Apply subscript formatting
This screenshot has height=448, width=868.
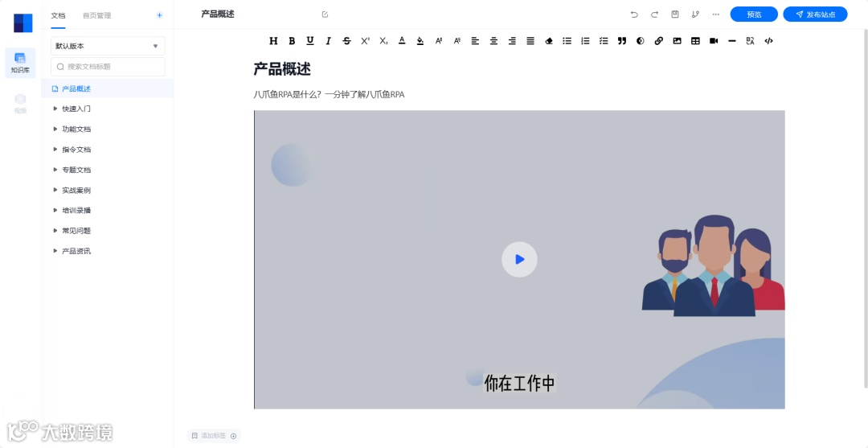(x=383, y=40)
